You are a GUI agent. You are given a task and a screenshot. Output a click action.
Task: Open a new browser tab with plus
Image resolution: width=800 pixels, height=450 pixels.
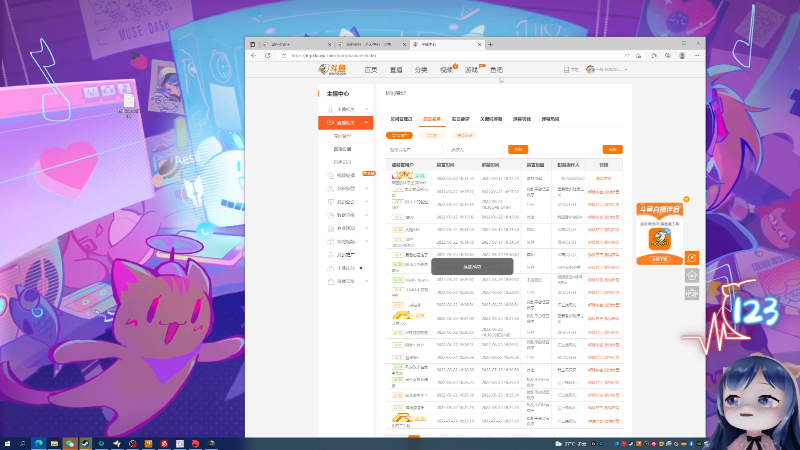[x=490, y=44]
